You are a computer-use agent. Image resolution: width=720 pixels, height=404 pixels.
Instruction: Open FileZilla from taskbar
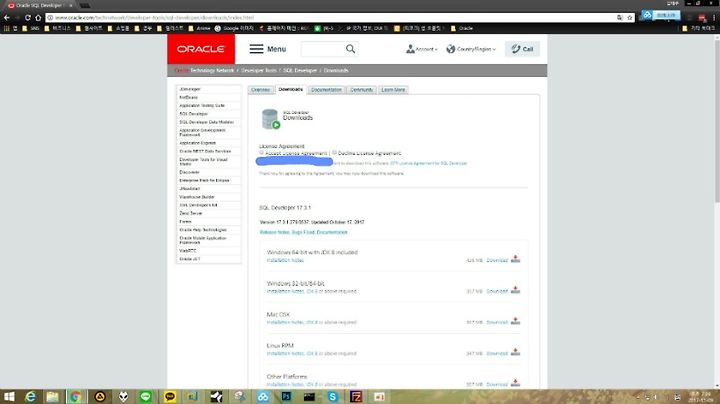click(x=356, y=397)
